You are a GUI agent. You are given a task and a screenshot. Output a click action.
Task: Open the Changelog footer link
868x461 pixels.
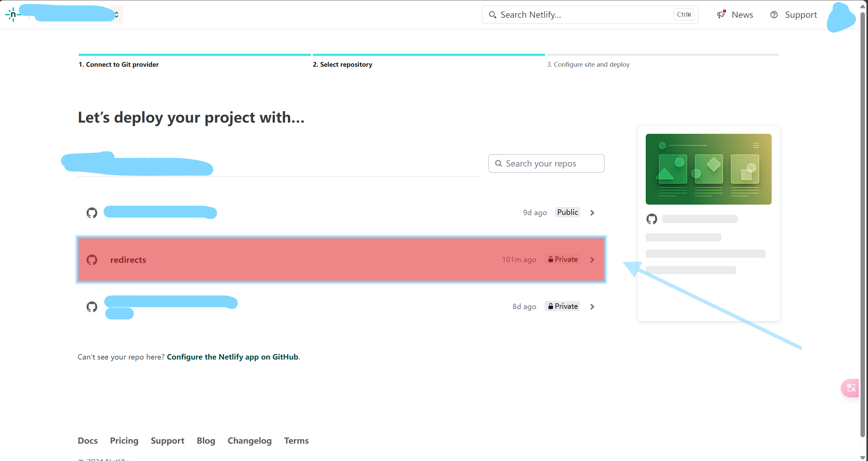click(250, 441)
